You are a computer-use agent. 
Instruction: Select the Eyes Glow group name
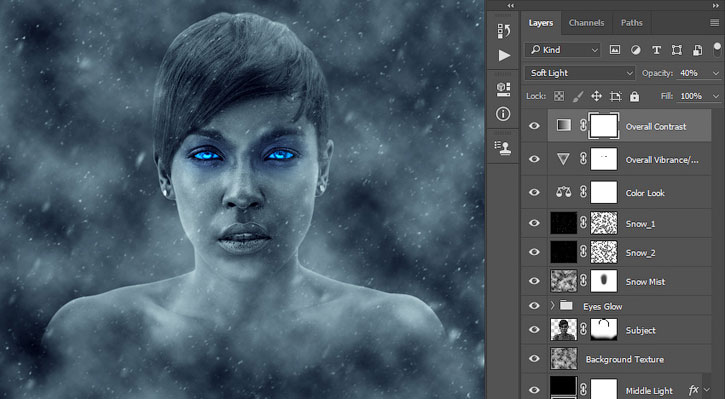(x=602, y=306)
